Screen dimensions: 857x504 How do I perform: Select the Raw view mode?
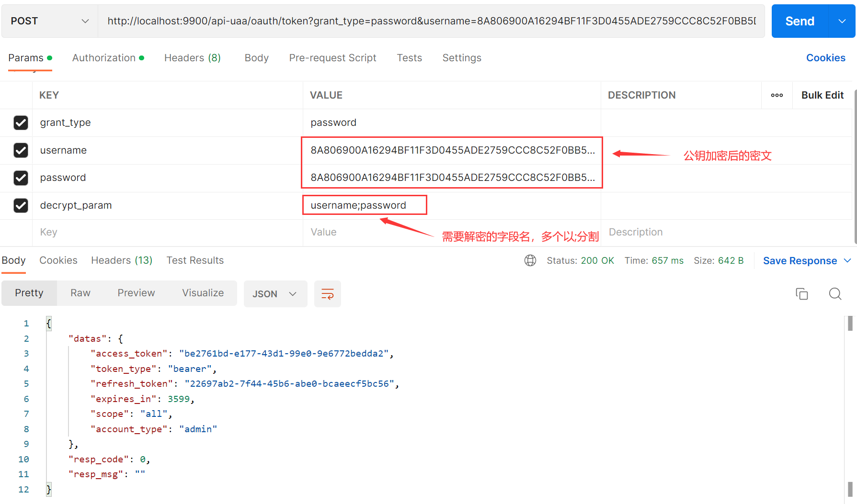80,293
